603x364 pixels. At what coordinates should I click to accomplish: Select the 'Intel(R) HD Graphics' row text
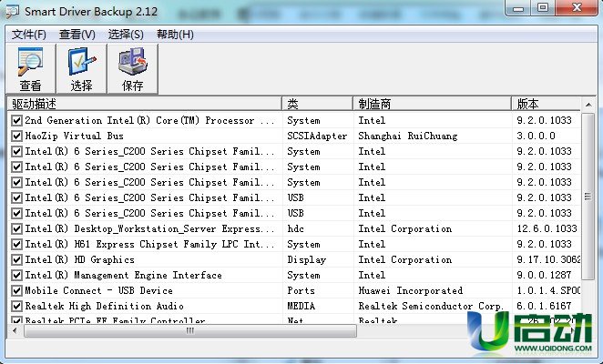coord(79,259)
